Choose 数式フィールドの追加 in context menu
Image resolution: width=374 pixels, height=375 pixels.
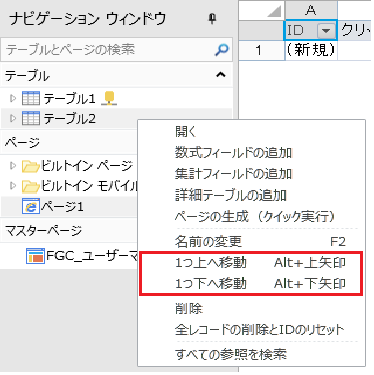[252, 153]
